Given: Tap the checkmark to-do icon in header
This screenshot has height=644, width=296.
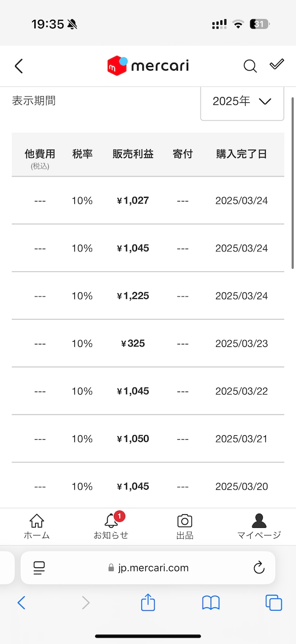Looking at the screenshot, I should click(277, 64).
